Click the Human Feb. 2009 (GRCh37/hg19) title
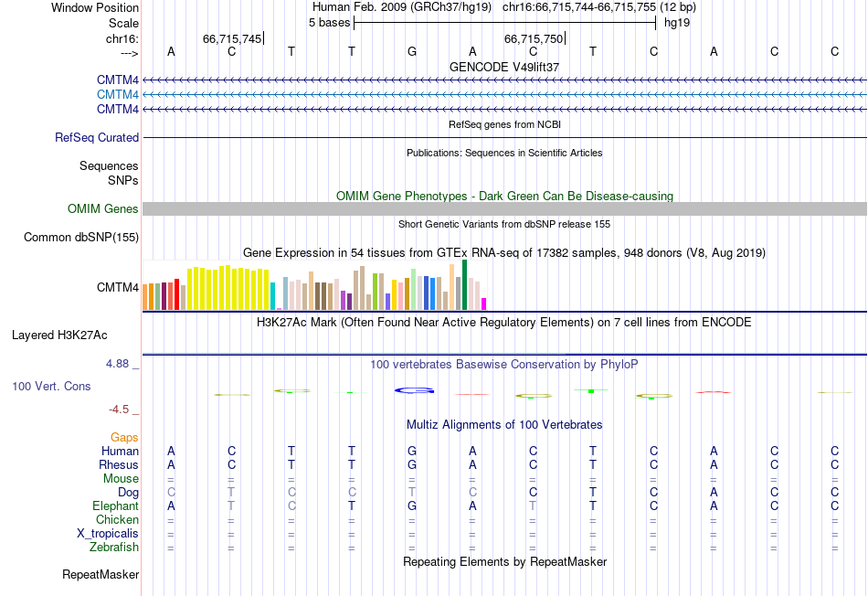The width and height of the screenshot is (868, 596). tap(402, 7)
